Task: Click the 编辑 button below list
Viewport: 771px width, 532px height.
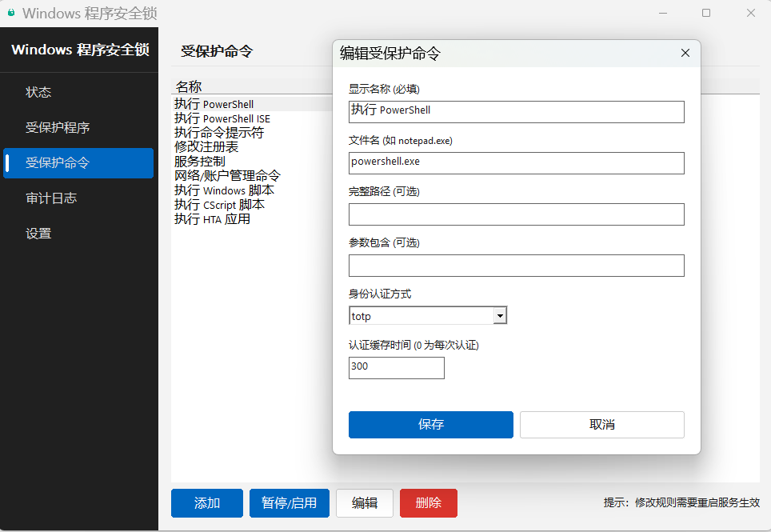Action: pyautogui.click(x=365, y=503)
